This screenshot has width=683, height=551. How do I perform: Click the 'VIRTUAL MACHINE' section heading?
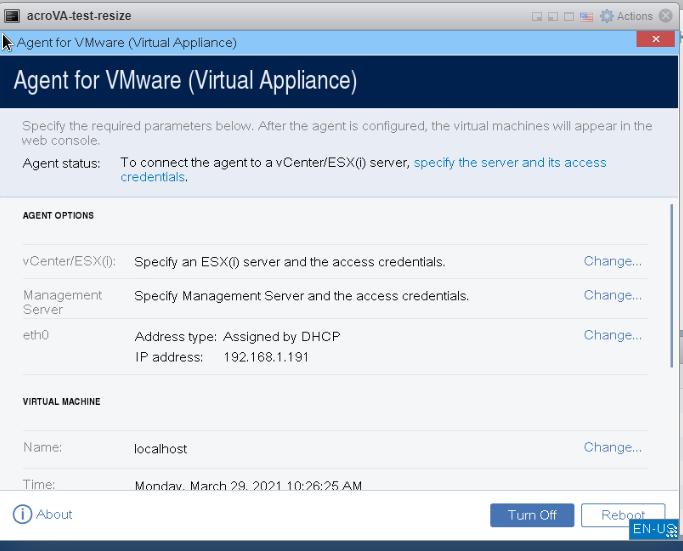61,402
